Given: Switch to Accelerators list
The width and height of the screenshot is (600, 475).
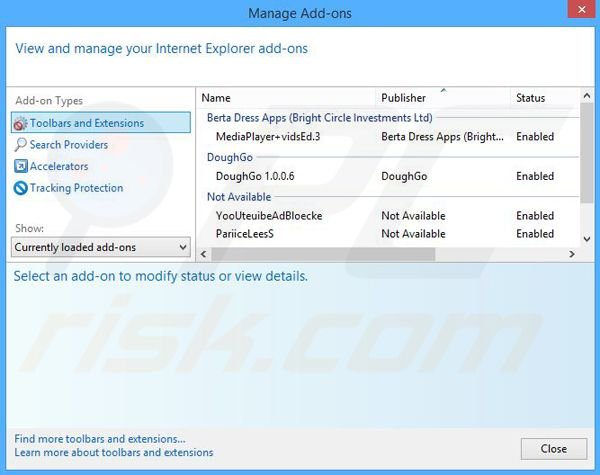Looking at the screenshot, I should 59,166.
